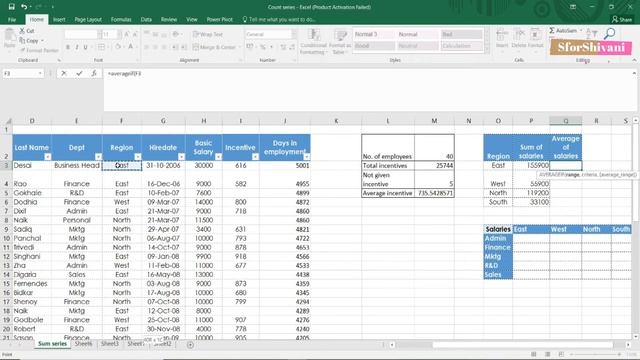Click the Percent Style icon

[263, 47]
